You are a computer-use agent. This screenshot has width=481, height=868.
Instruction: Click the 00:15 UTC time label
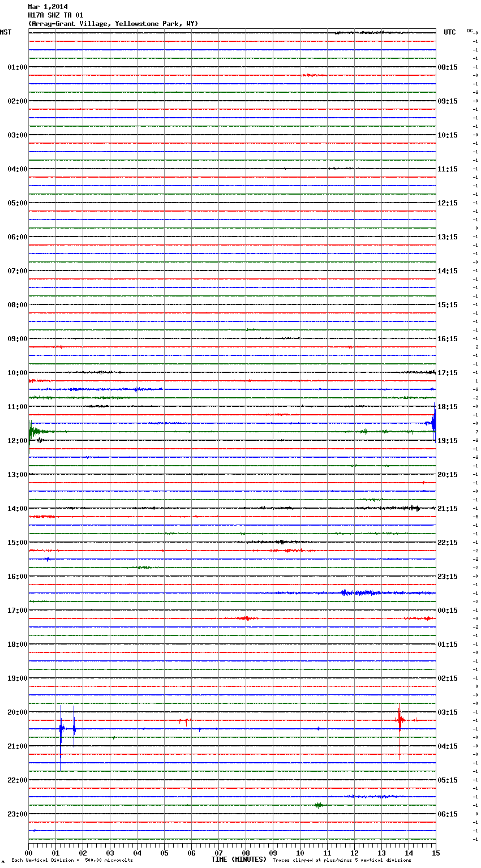448,610
